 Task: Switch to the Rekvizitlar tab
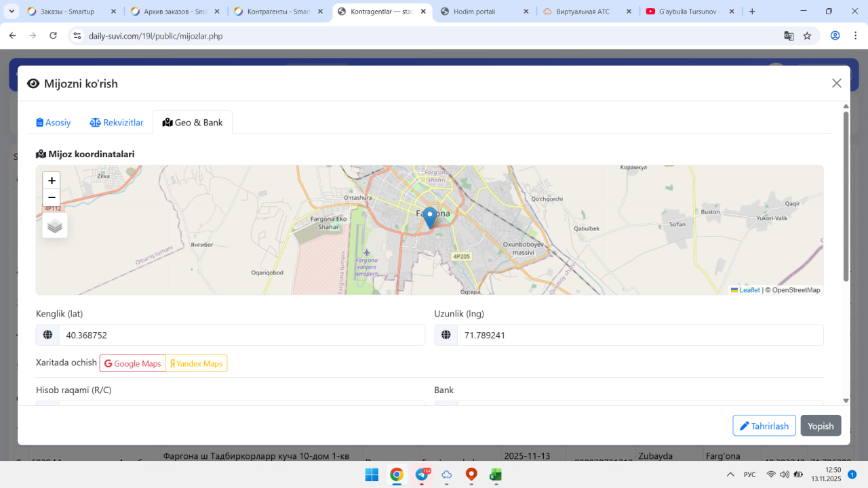117,123
